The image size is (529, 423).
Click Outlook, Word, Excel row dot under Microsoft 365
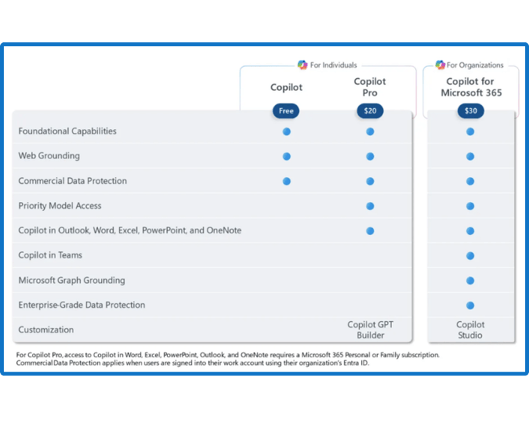pyautogui.click(x=470, y=231)
